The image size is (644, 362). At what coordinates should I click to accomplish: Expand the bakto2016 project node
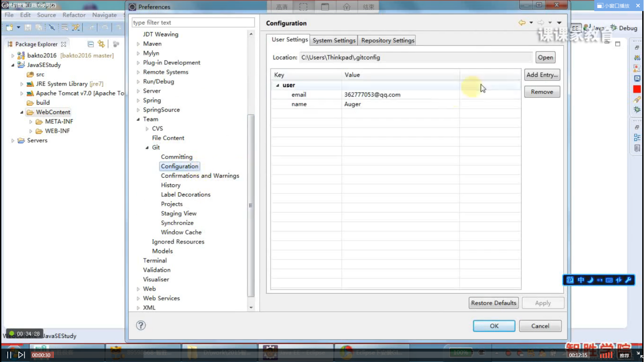click(x=13, y=55)
